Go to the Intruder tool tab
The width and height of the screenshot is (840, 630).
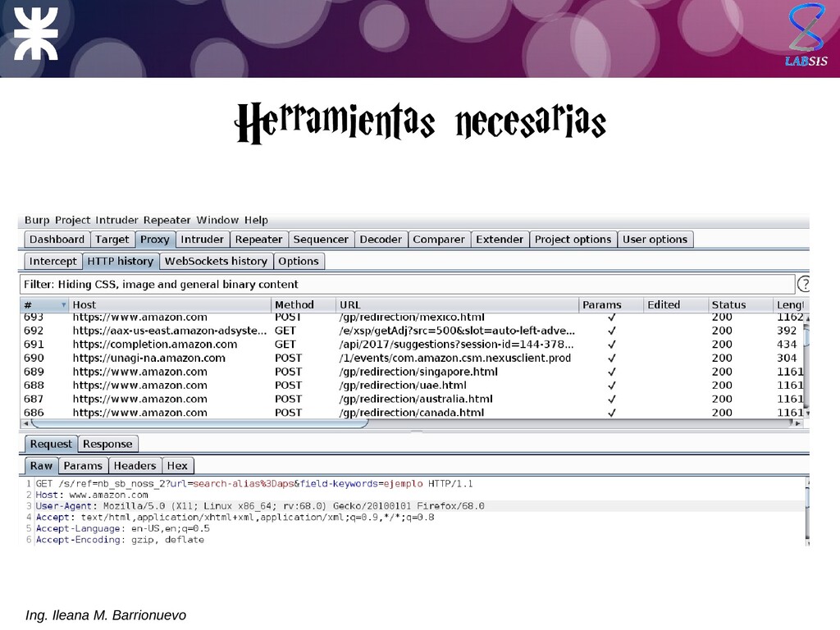(x=202, y=240)
